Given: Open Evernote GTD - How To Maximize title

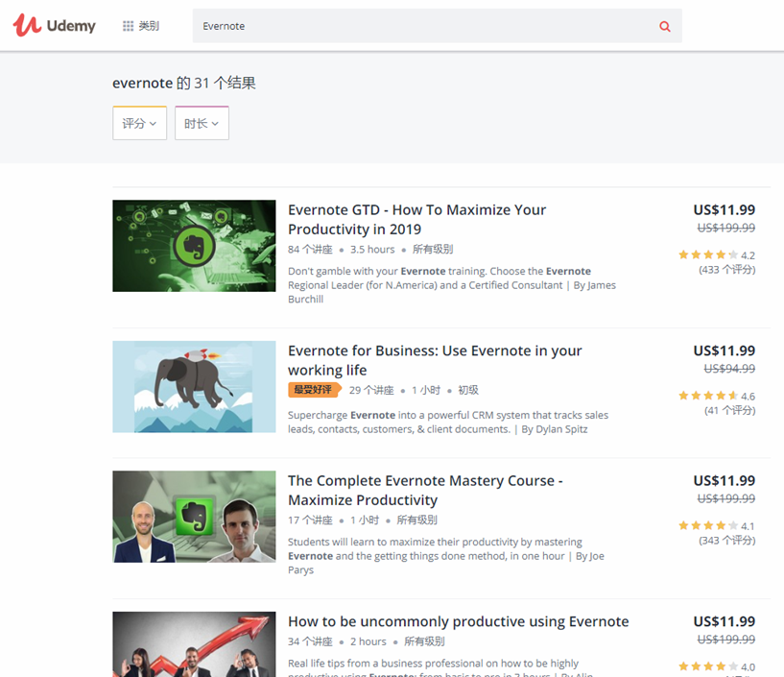Looking at the screenshot, I should [x=416, y=220].
